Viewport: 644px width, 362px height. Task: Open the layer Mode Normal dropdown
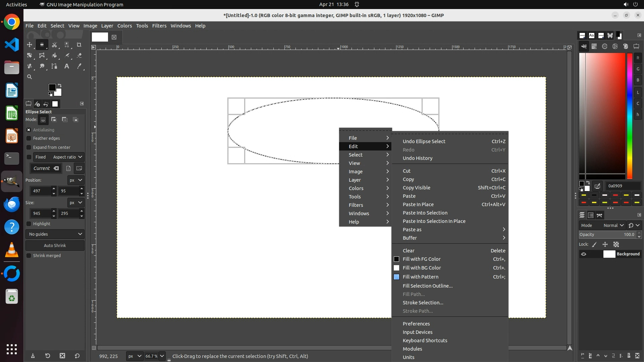tap(613, 225)
